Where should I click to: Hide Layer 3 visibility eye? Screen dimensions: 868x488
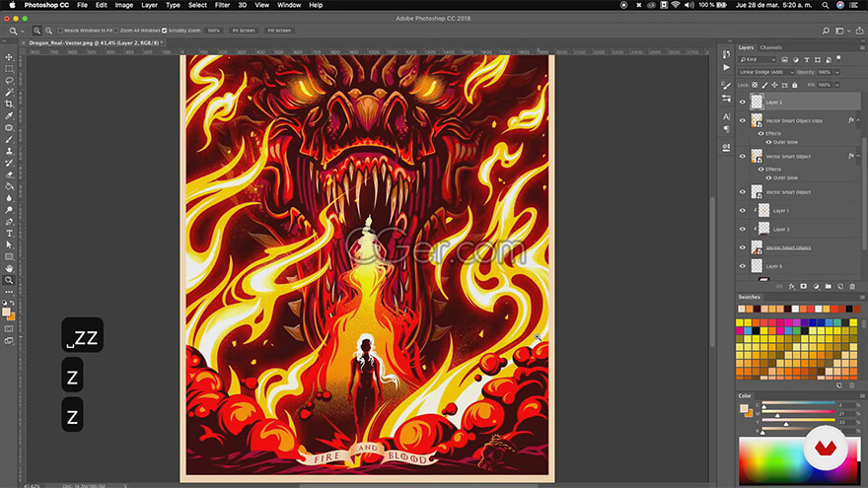743,229
